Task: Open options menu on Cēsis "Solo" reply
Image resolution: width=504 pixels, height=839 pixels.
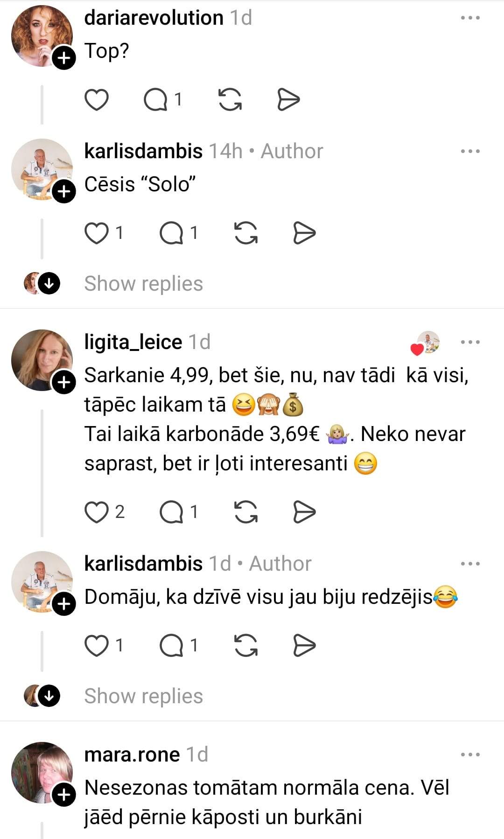Action: tap(470, 151)
